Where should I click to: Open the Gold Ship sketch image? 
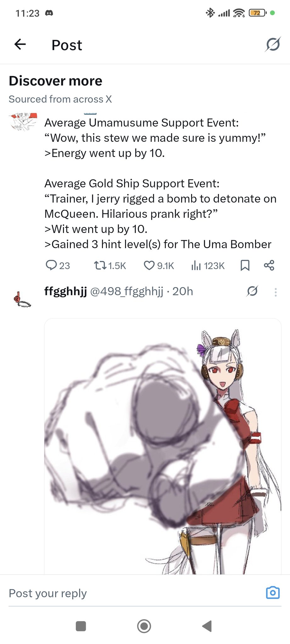[x=163, y=446]
